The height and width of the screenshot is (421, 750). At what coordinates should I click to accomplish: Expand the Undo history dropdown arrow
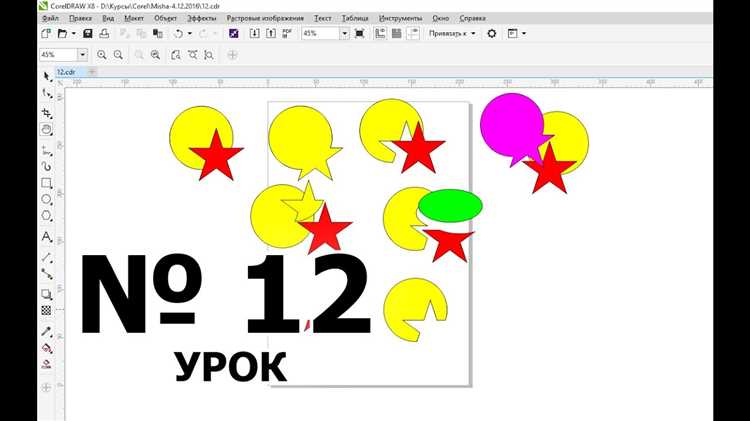(x=190, y=33)
